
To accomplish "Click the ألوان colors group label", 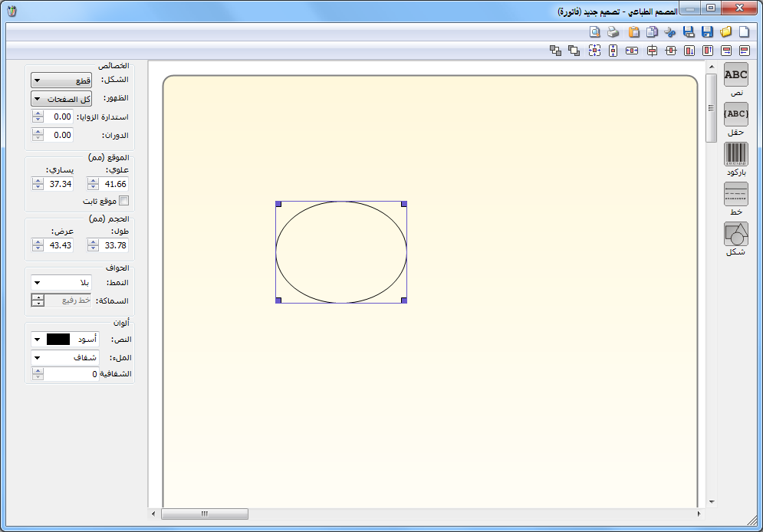I will [121, 323].
